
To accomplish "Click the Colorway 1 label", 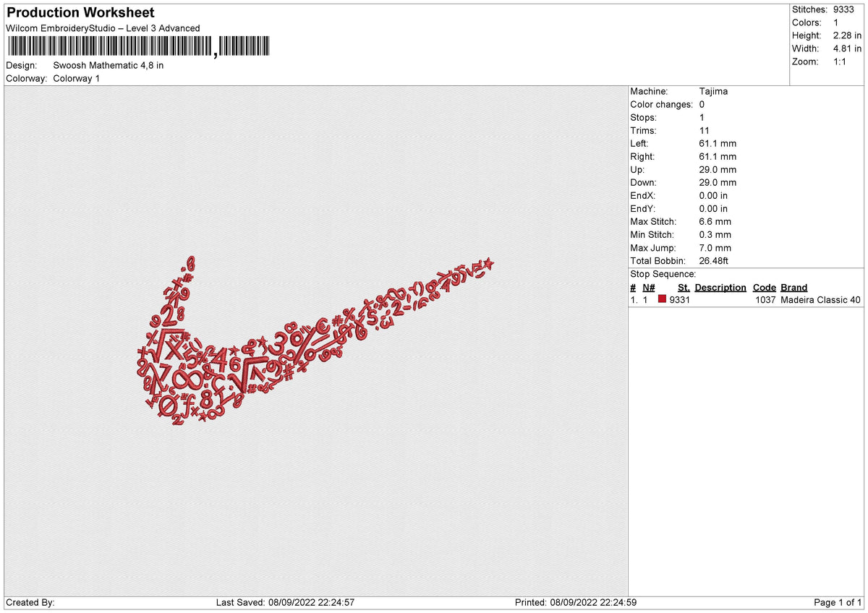I will click(75, 78).
